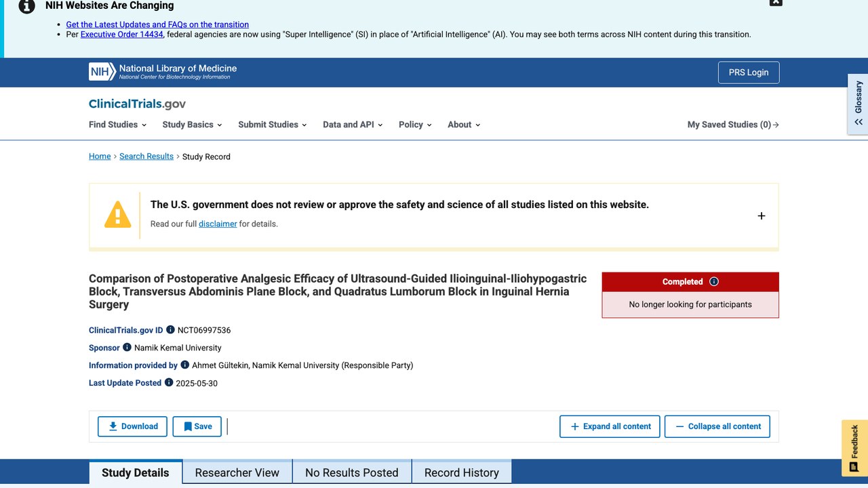Open the Study Basics dropdown menu

193,125
